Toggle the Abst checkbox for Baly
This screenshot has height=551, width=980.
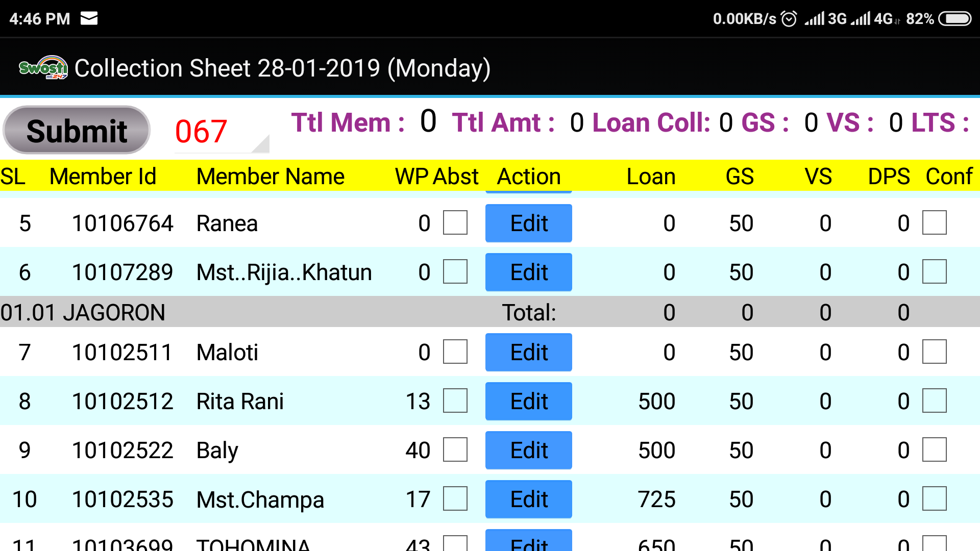pyautogui.click(x=455, y=450)
